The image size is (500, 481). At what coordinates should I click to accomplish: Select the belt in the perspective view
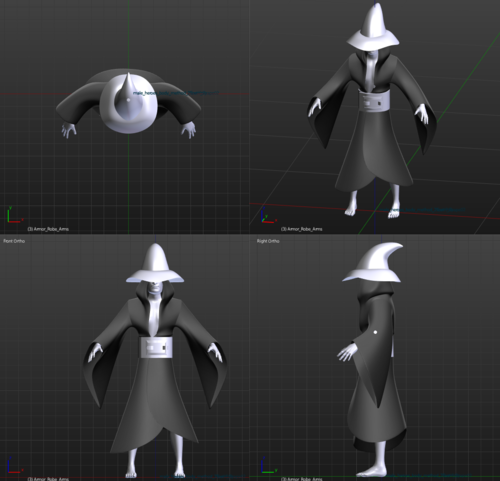[x=374, y=102]
